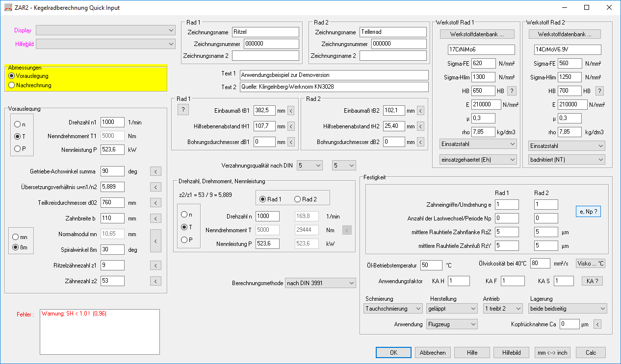The image size is (621, 364).
Task: Open the Antrieb dropdown
Action: [503, 309]
